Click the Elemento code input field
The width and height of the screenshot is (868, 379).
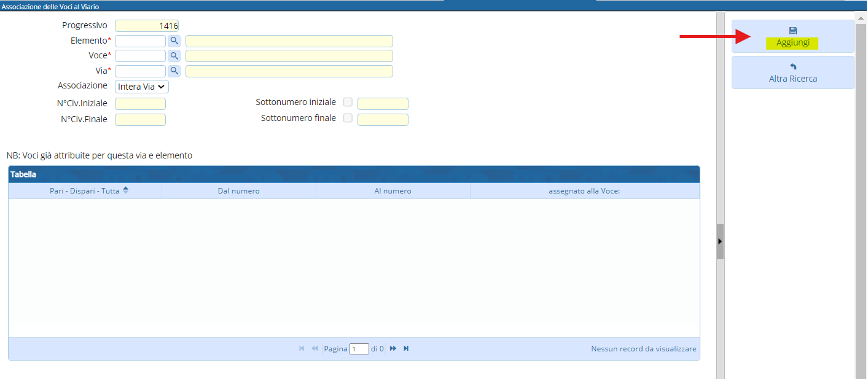[x=140, y=41]
